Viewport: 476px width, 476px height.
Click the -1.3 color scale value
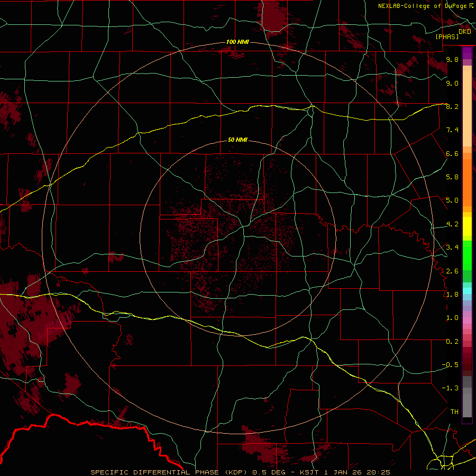(450, 388)
